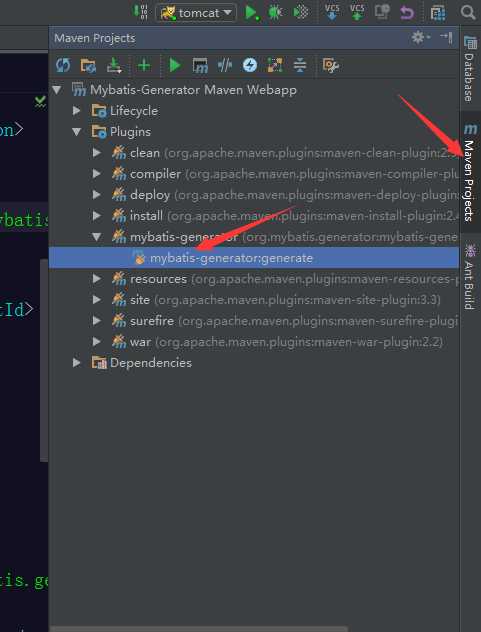Image resolution: width=481 pixels, height=632 pixels.
Task: Expand the site plugin node
Action: click(x=96, y=299)
